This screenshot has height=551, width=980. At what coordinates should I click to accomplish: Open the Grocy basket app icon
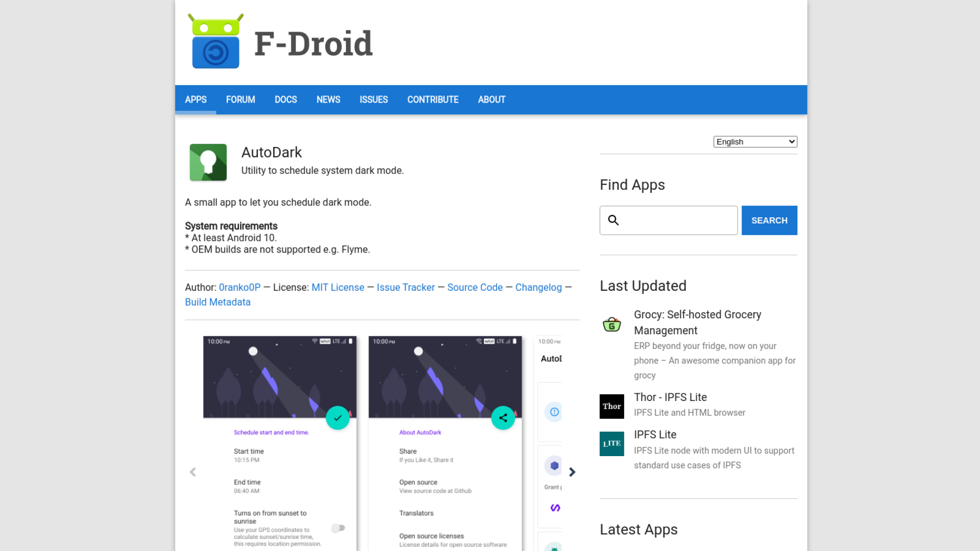(x=611, y=324)
